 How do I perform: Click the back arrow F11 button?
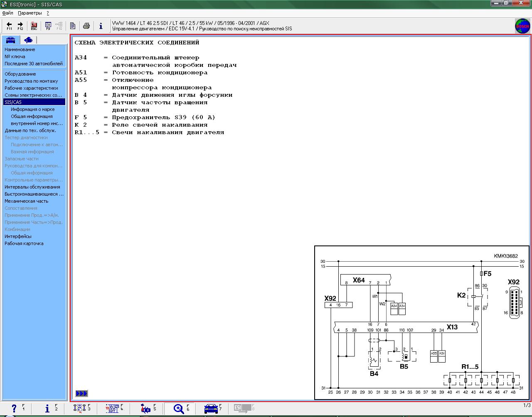9,26
